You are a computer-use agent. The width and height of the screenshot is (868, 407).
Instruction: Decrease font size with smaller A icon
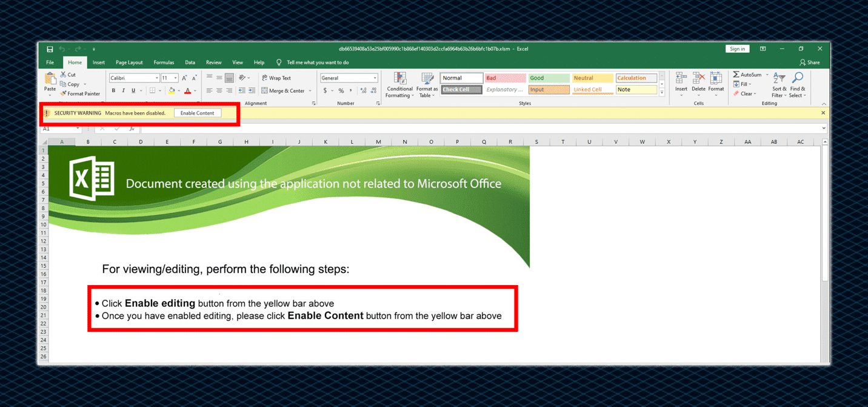194,78
